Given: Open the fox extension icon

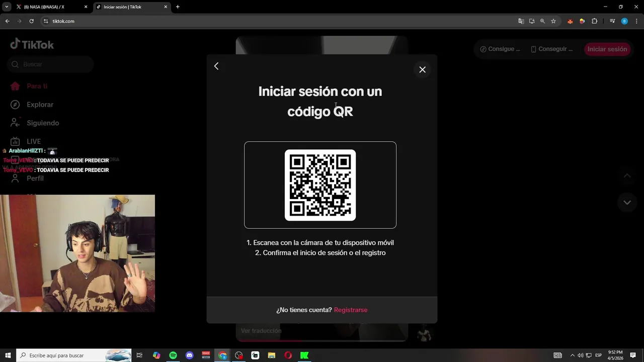Looking at the screenshot, I should (570, 21).
